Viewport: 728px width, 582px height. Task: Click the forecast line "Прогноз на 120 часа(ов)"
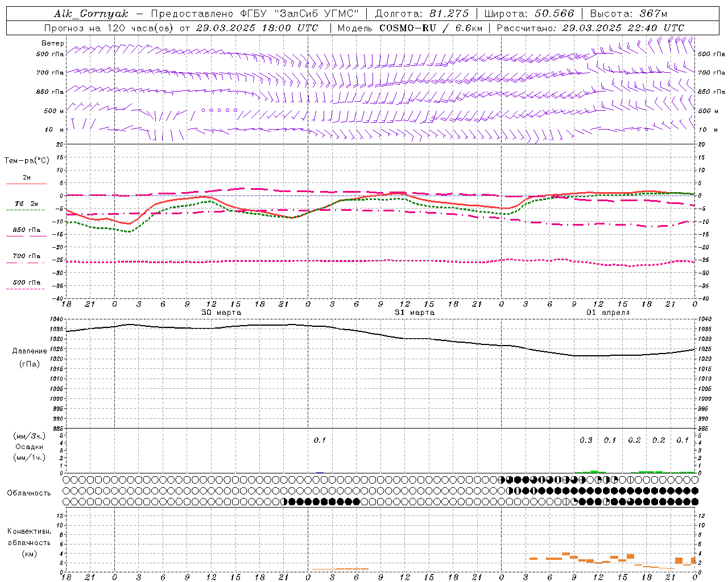110,28
